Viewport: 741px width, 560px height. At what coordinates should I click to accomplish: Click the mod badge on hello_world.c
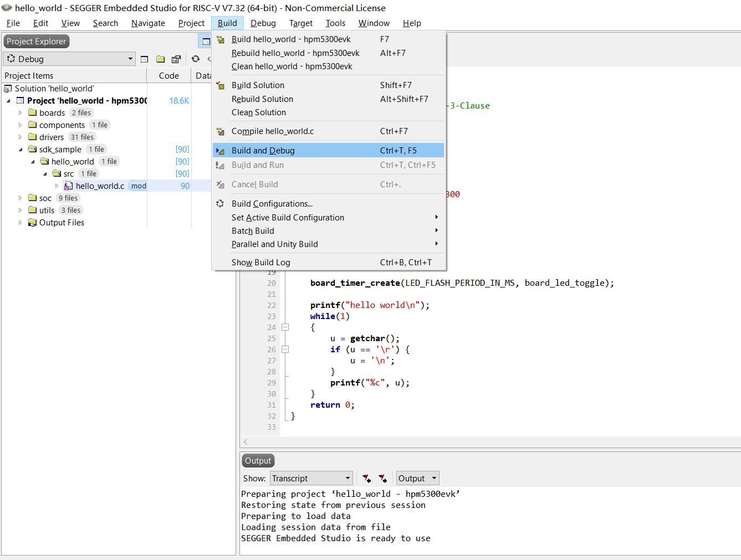coord(139,186)
